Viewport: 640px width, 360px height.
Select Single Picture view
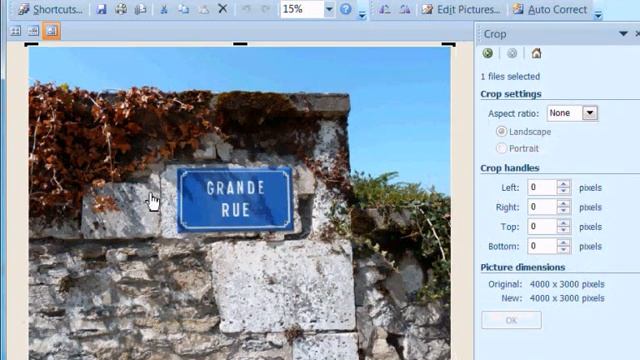click(x=51, y=31)
